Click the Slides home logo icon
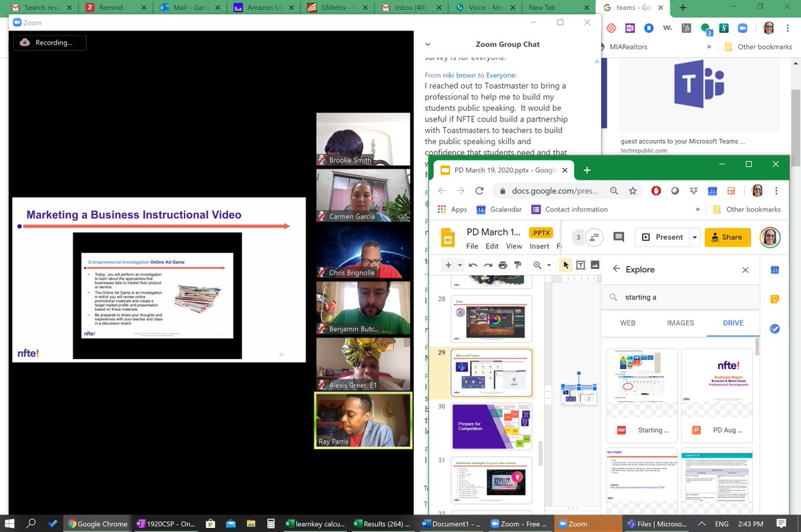801x532 pixels. pyautogui.click(x=447, y=238)
